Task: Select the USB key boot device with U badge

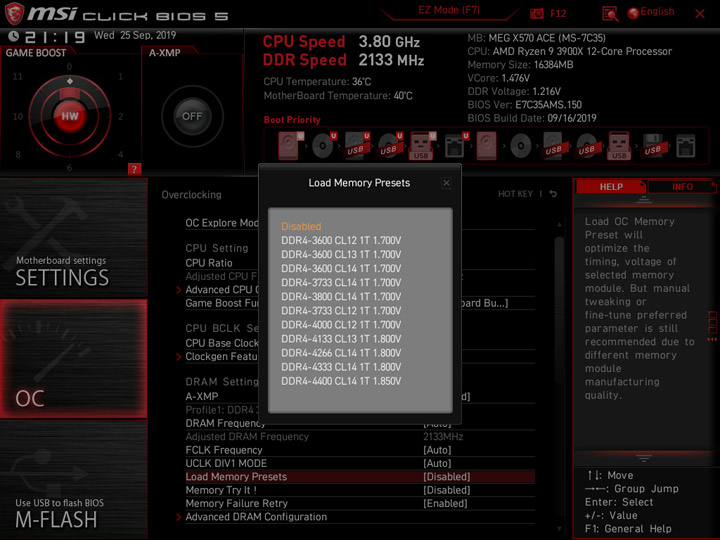Action: coord(422,146)
